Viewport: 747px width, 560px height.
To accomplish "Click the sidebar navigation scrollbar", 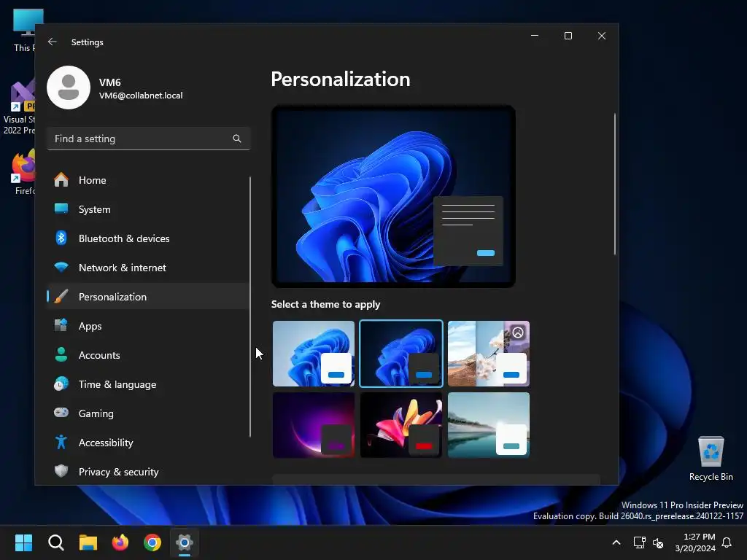I will point(250,307).
